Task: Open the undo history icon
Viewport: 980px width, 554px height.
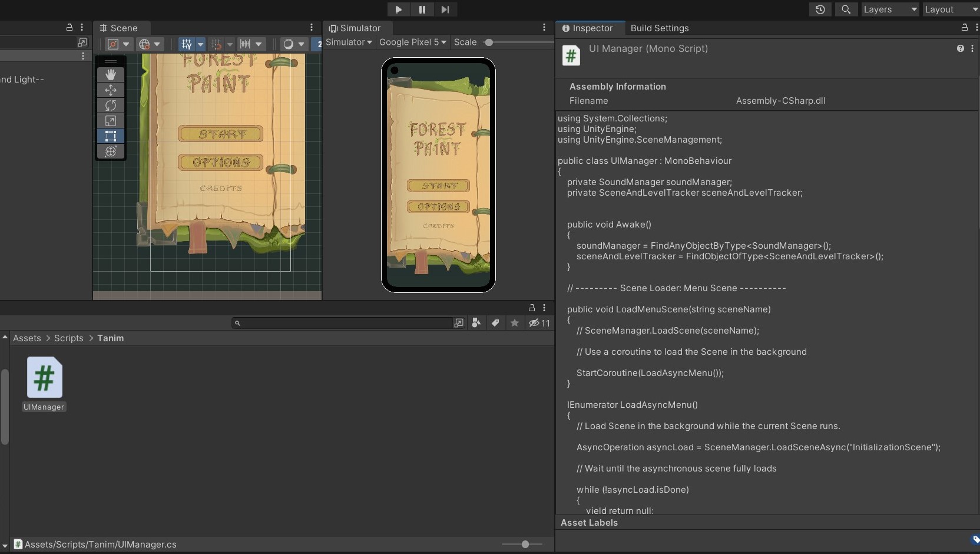Action: [820, 9]
